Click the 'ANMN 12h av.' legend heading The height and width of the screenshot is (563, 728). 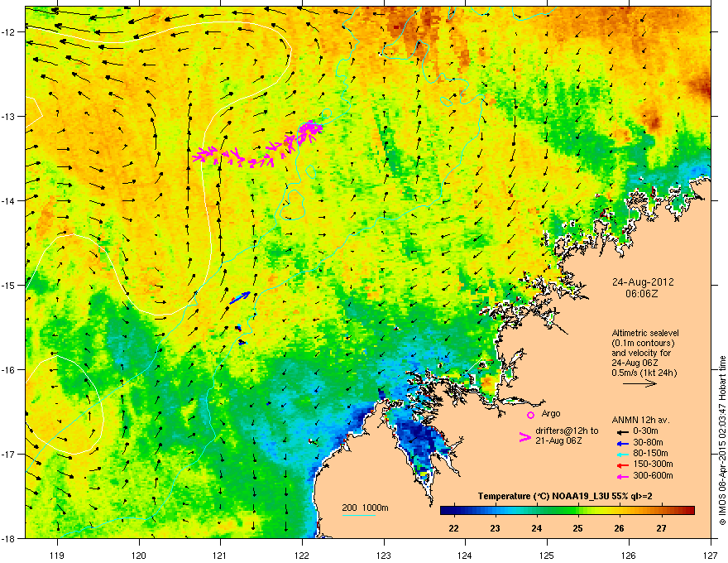coord(640,420)
